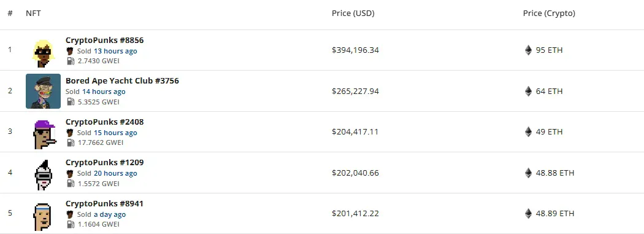
Task: Click the NFT column header
Action: [33, 13]
